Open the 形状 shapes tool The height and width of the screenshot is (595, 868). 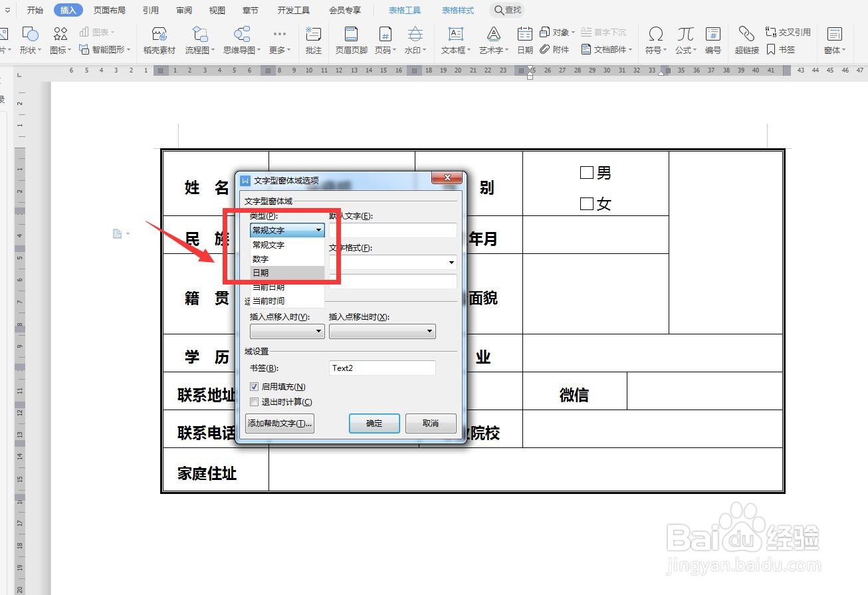(x=30, y=41)
